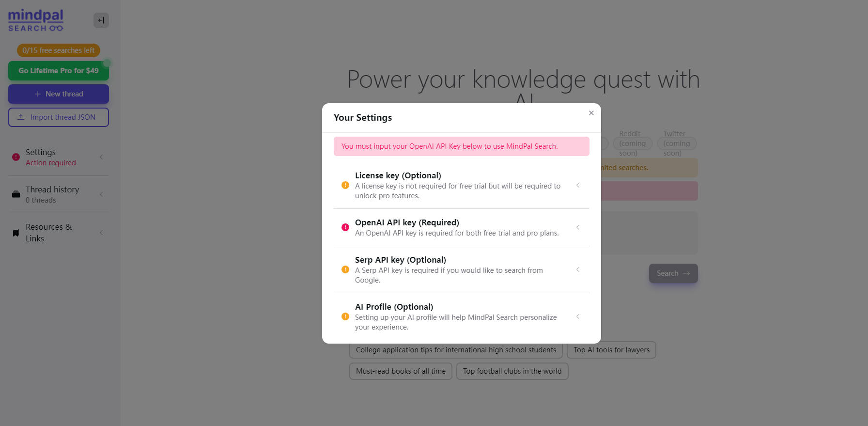The height and width of the screenshot is (426, 868).
Task: Click License key (Optional) heading
Action: click(x=398, y=175)
